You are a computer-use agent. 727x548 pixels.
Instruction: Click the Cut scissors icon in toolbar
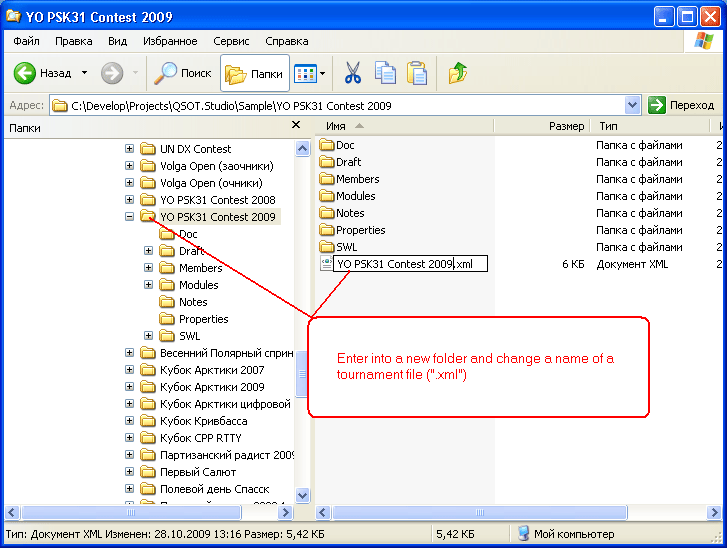tap(352, 73)
